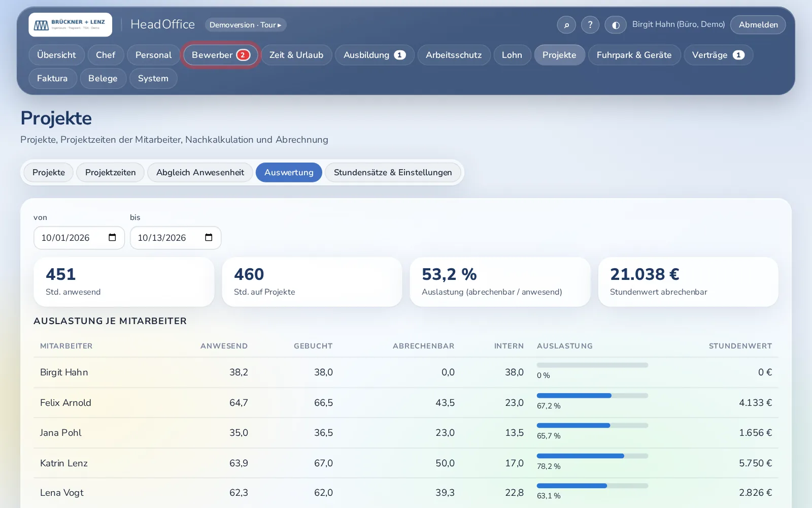Start the Demoversion Tour
The width and height of the screenshot is (812, 508).
(246, 24)
